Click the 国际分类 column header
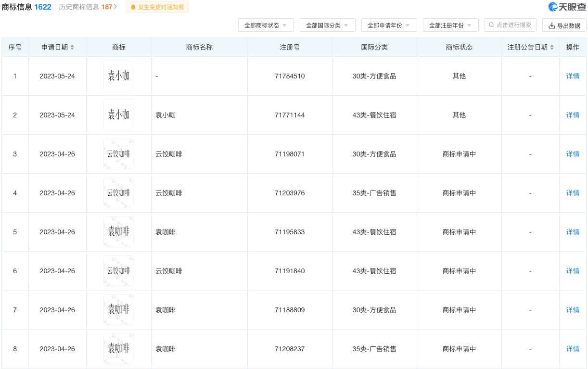The width and height of the screenshot is (588, 369). [x=374, y=47]
